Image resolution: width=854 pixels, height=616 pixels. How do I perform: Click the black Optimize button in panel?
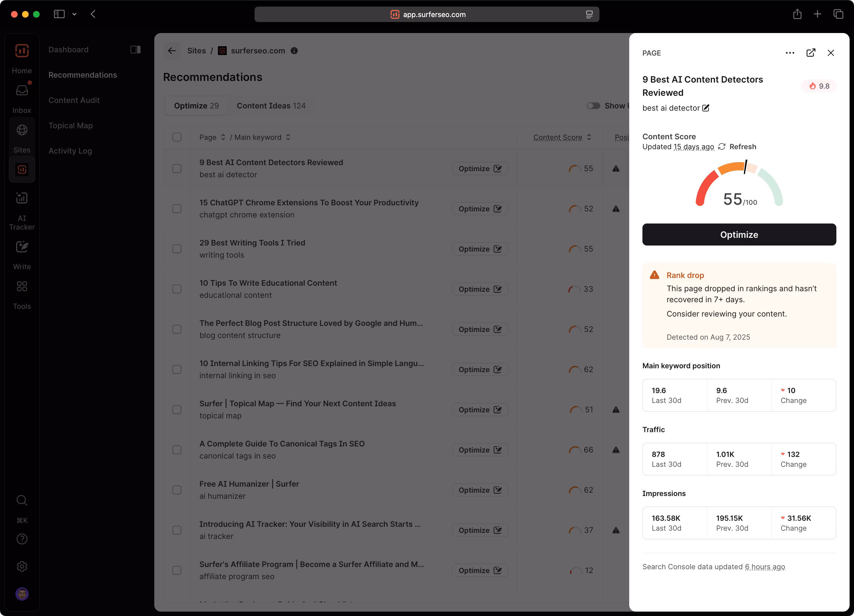(x=739, y=235)
